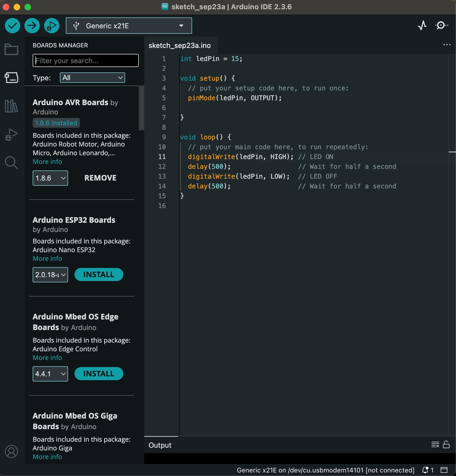Image resolution: width=456 pixels, height=476 pixels.
Task: Open the Serial Monitor
Action: tap(441, 26)
